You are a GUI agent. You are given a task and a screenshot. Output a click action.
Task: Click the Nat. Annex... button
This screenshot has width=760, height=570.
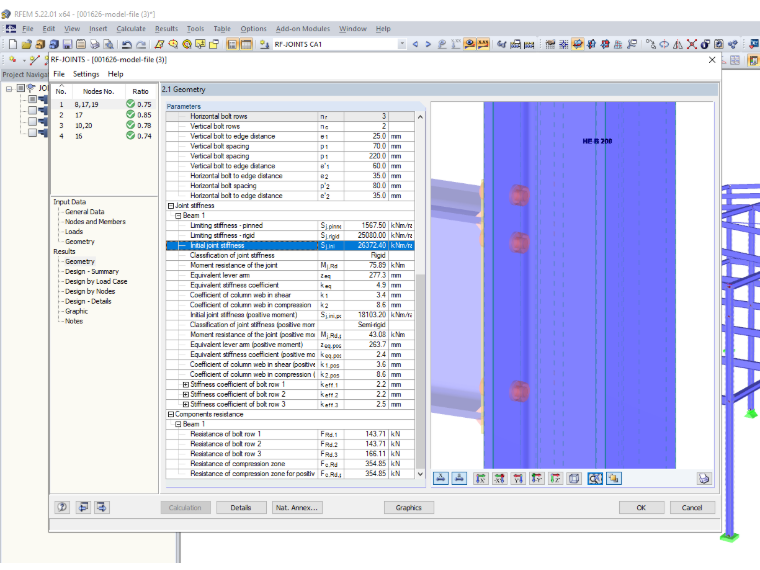[x=297, y=507]
